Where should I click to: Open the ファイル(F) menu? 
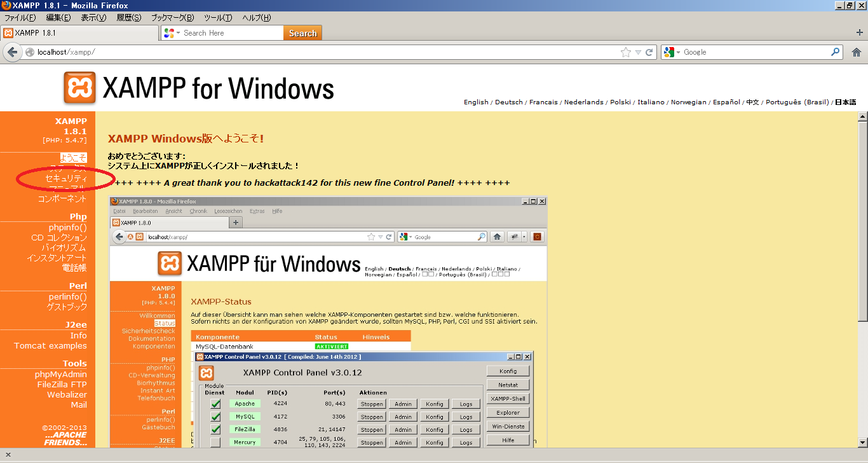20,17
